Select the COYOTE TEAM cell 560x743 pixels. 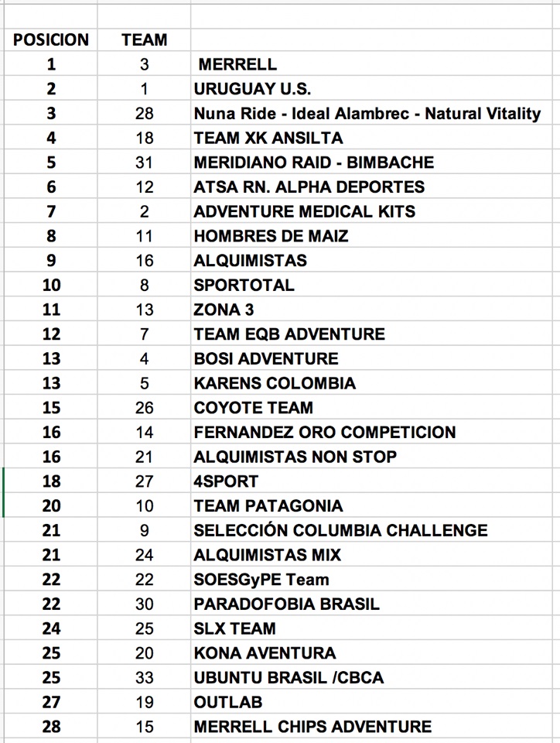point(254,408)
